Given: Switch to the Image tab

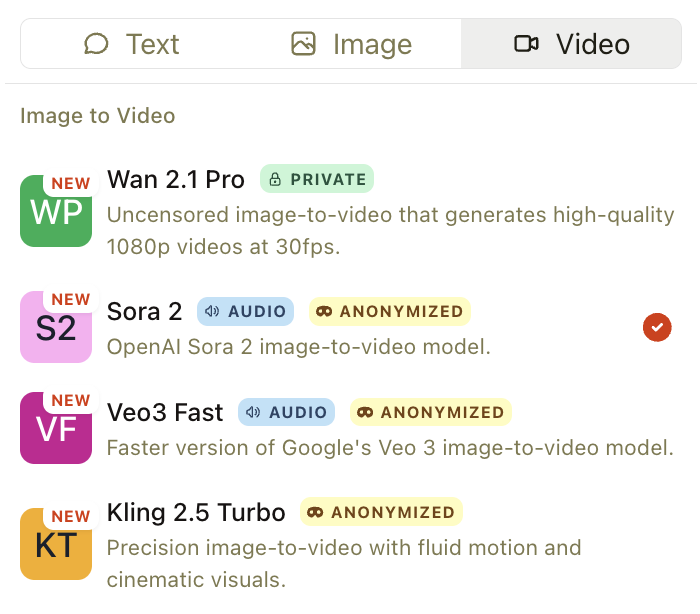Looking at the screenshot, I should coord(351,44).
